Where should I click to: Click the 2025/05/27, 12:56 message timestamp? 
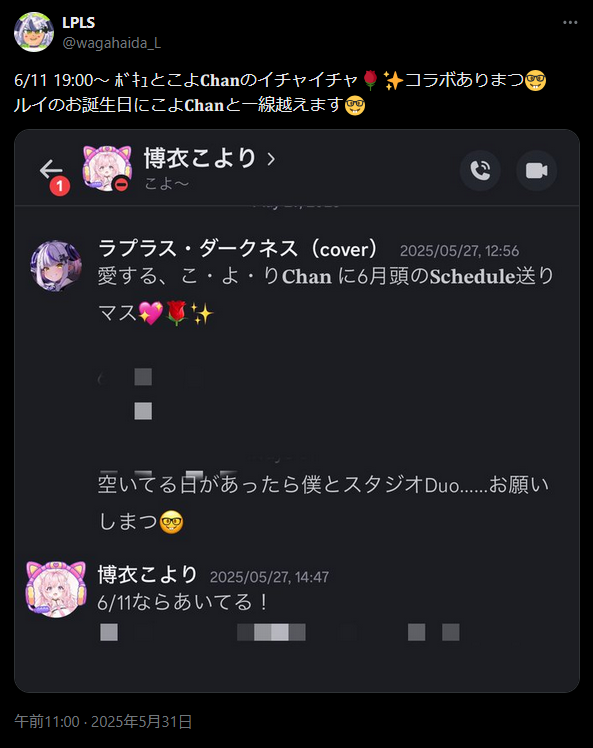(x=459, y=251)
